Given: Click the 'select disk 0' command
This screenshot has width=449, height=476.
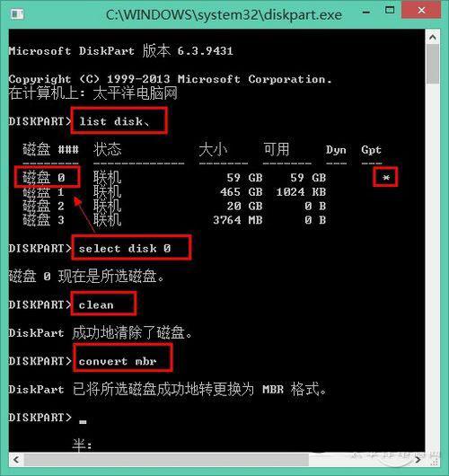Looking at the screenshot, I should 125,249.
